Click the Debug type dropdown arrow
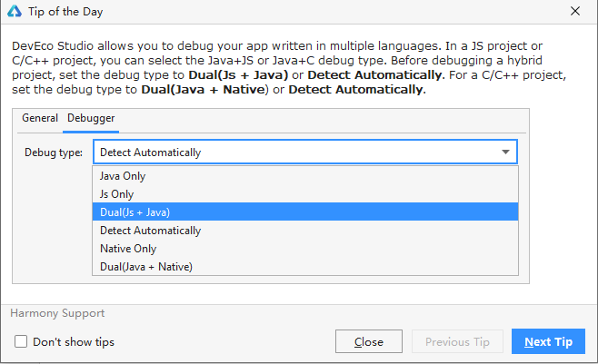 tap(505, 152)
